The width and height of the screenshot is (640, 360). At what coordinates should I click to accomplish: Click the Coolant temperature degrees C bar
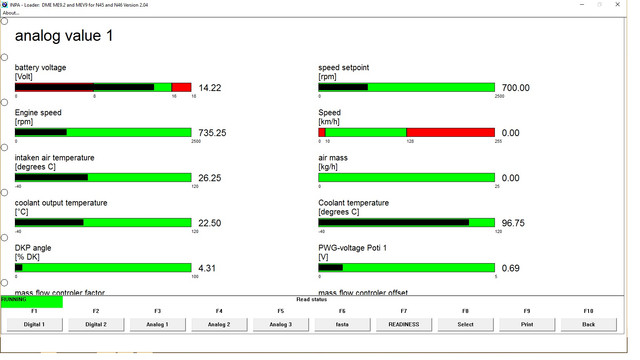coord(407,222)
